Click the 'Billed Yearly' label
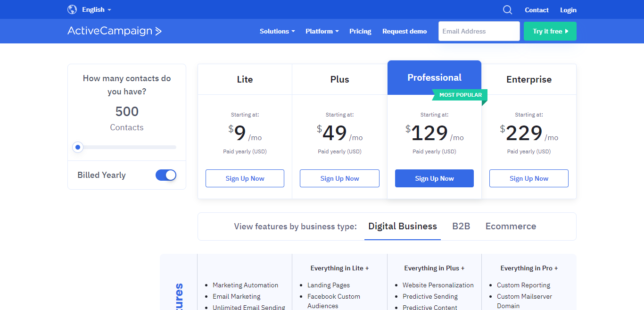Viewport: 644px width, 310px height. point(101,175)
